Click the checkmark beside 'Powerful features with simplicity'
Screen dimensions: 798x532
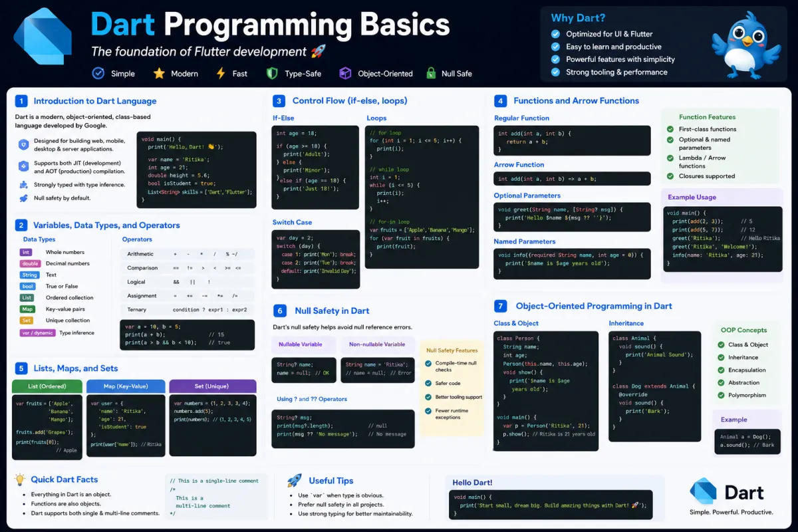[555, 59]
